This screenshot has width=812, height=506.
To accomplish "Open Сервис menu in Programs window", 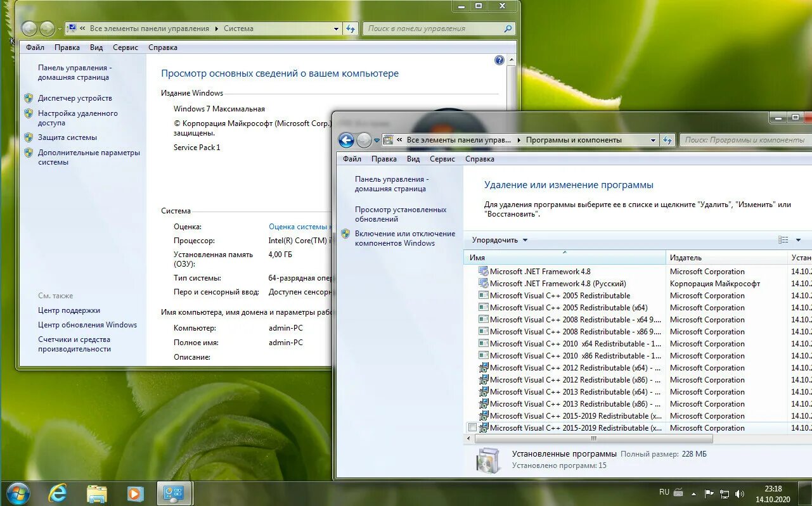I will 442,159.
